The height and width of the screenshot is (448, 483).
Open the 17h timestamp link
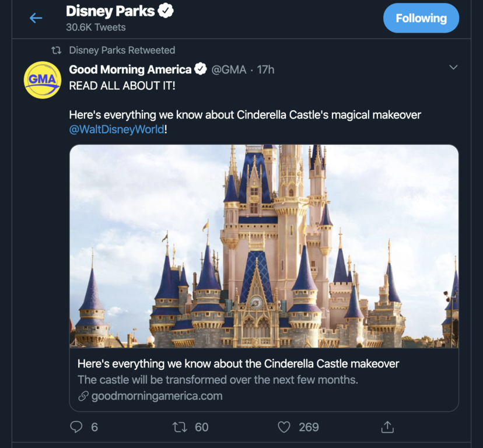point(266,69)
